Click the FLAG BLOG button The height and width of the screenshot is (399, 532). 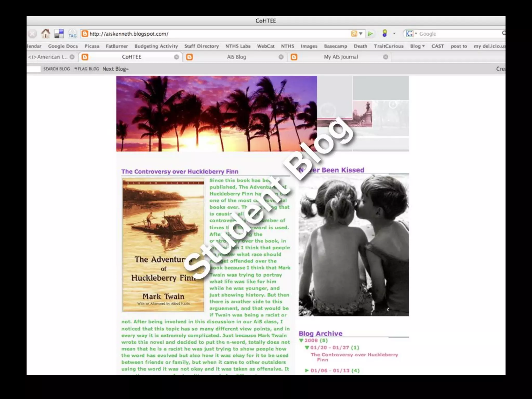(87, 69)
